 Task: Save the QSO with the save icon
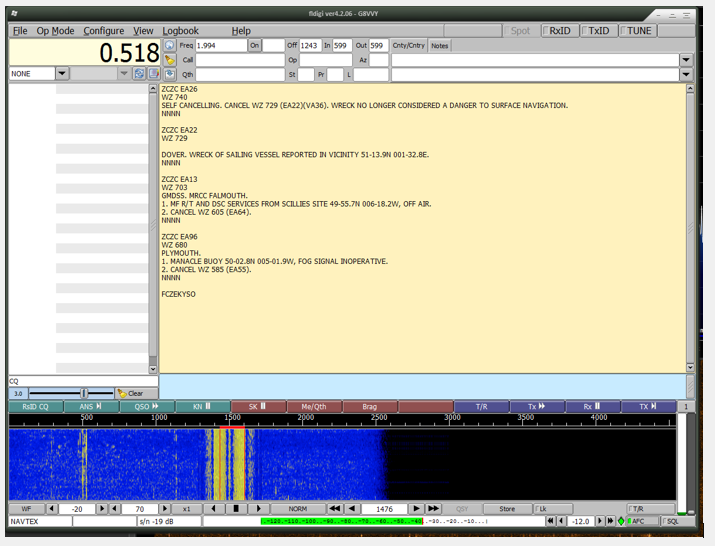pos(170,74)
